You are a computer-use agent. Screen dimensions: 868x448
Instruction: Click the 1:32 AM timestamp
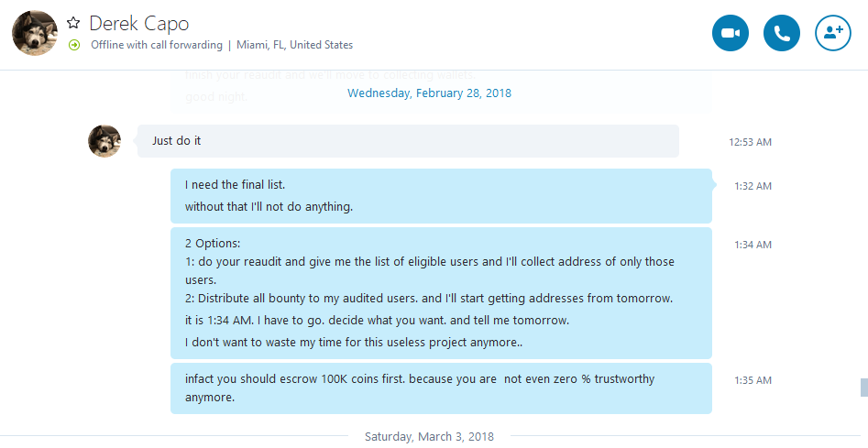coord(753,186)
